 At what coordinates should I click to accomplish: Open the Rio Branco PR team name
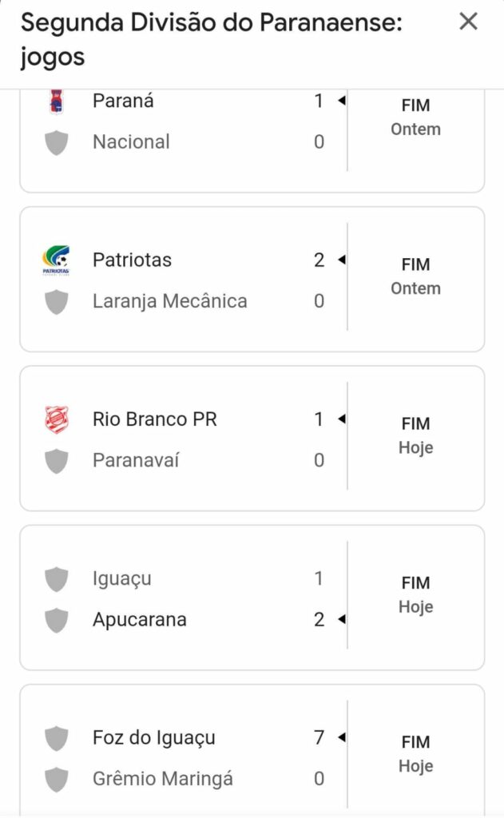tap(155, 419)
